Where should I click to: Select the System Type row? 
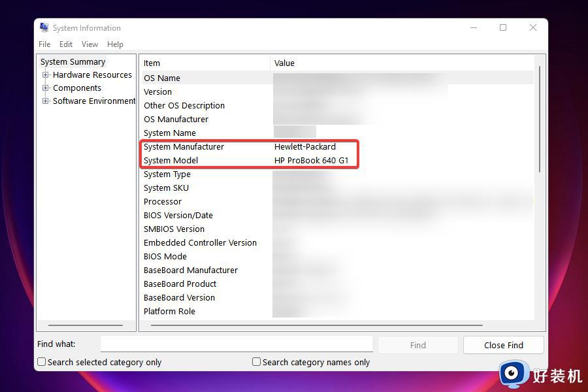pyautogui.click(x=338, y=174)
